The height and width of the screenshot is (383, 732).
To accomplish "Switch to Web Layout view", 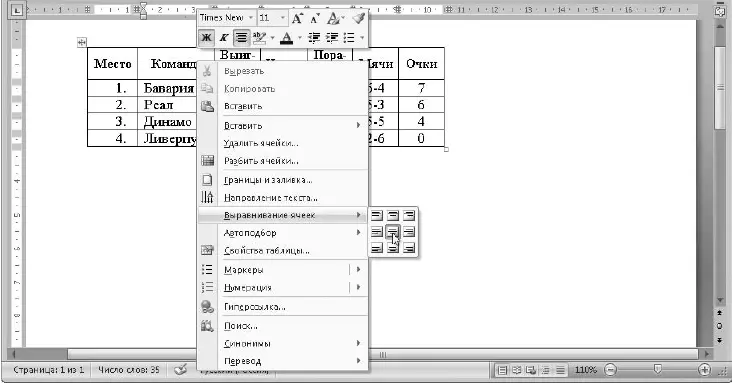I will point(531,370).
